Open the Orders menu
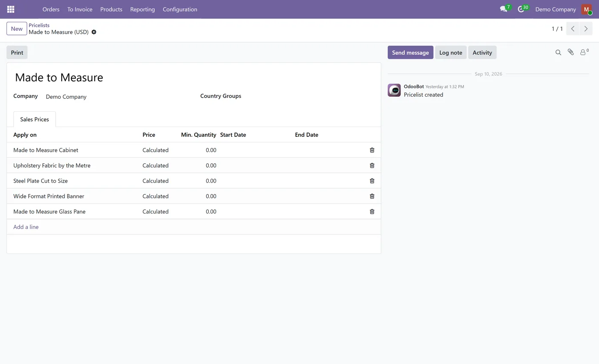Image resolution: width=599 pixels, height=364 pixels. click(51, 9)
